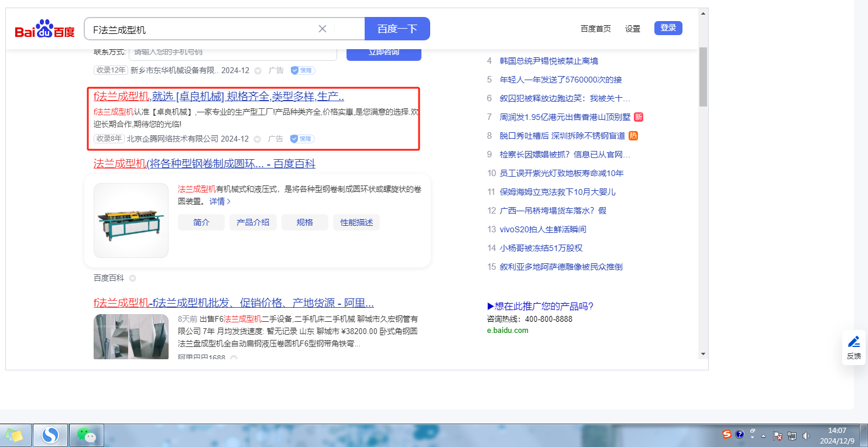Click the Baidu logo
Screen dimensions: 868x447
[x=45, y=29]
